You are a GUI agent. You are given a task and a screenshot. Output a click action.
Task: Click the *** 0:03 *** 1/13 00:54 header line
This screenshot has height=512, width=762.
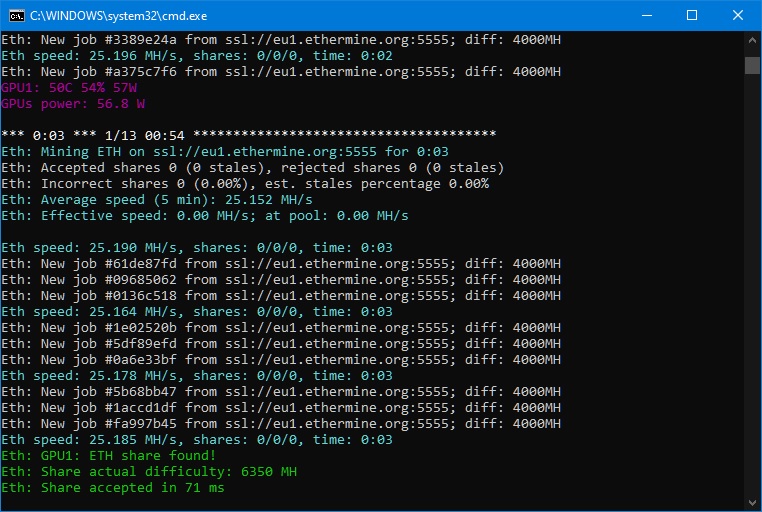tap(248, 136)
